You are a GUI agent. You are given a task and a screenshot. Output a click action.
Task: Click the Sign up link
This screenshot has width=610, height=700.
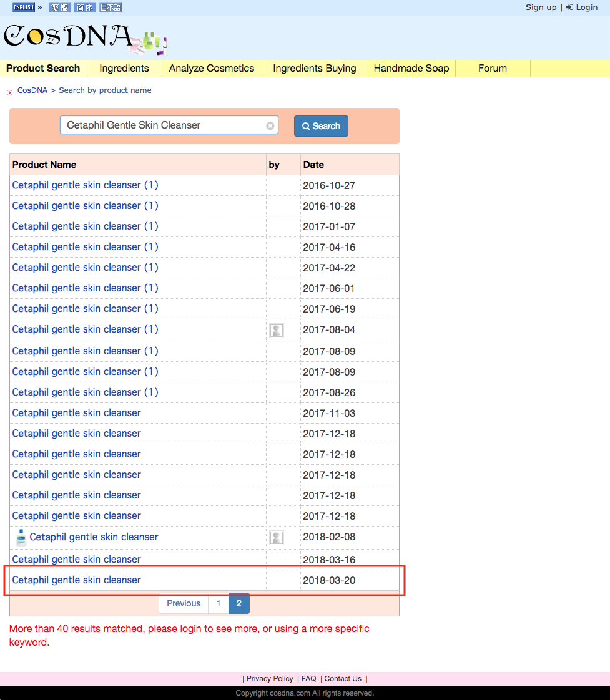click(x=541, y=7)
